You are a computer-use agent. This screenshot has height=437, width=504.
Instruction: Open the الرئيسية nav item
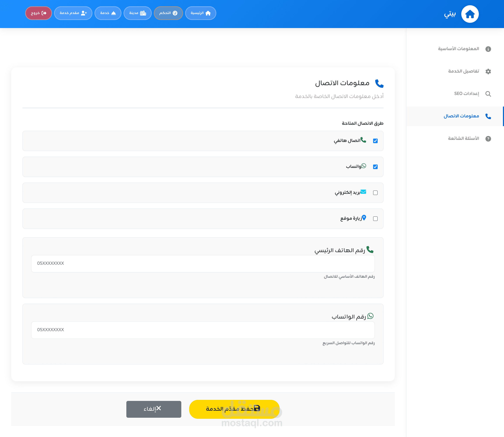(201, 13)
